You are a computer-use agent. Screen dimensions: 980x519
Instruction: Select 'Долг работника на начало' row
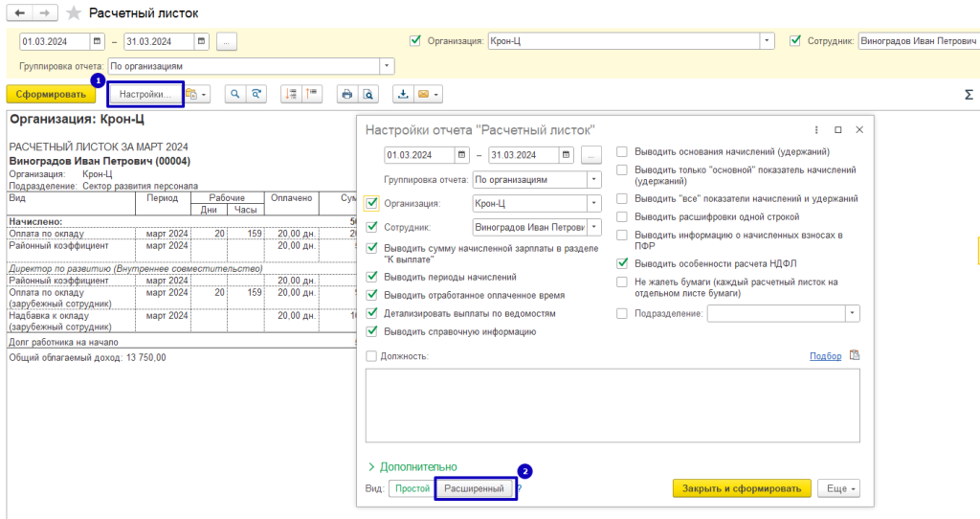[181, 342]
